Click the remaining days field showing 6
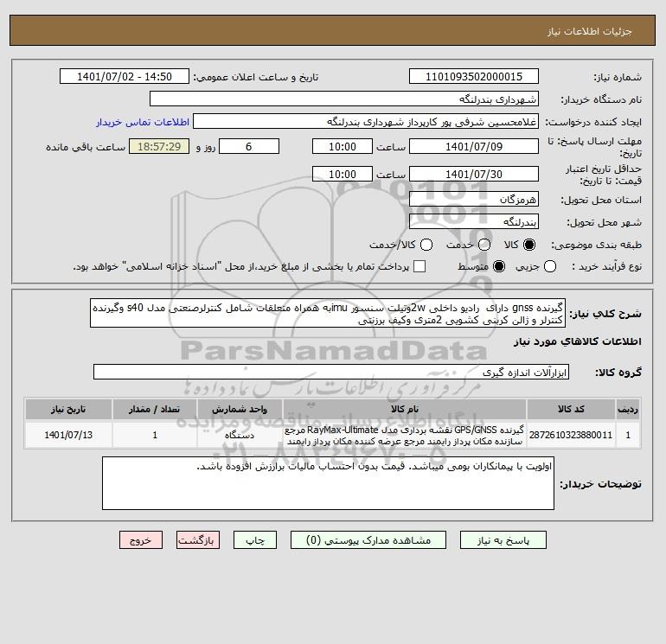 (x=249, y=146)
